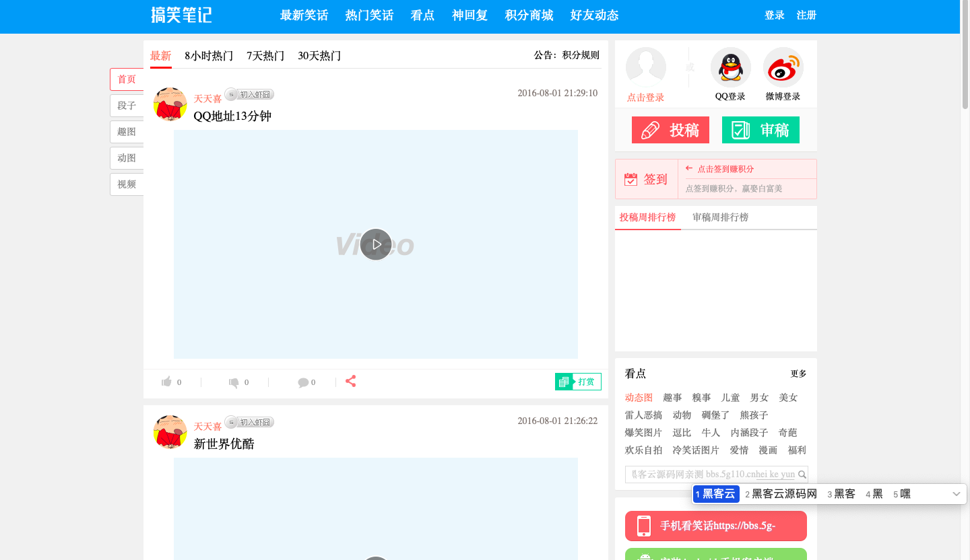Screen dimensions: 970x560
Task: Click the green 审稿 button
Action: pos(761,130)
